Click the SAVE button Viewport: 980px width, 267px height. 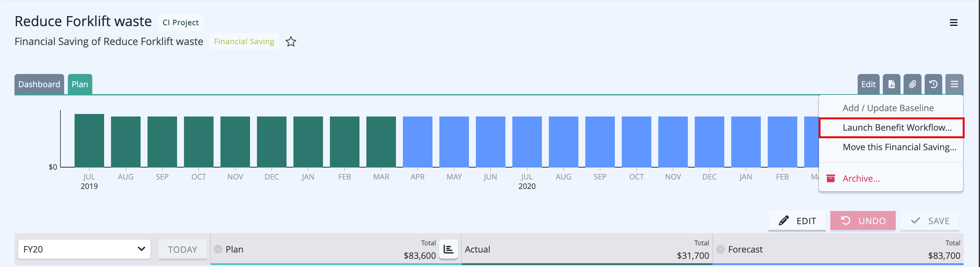[x=929, y=220]
